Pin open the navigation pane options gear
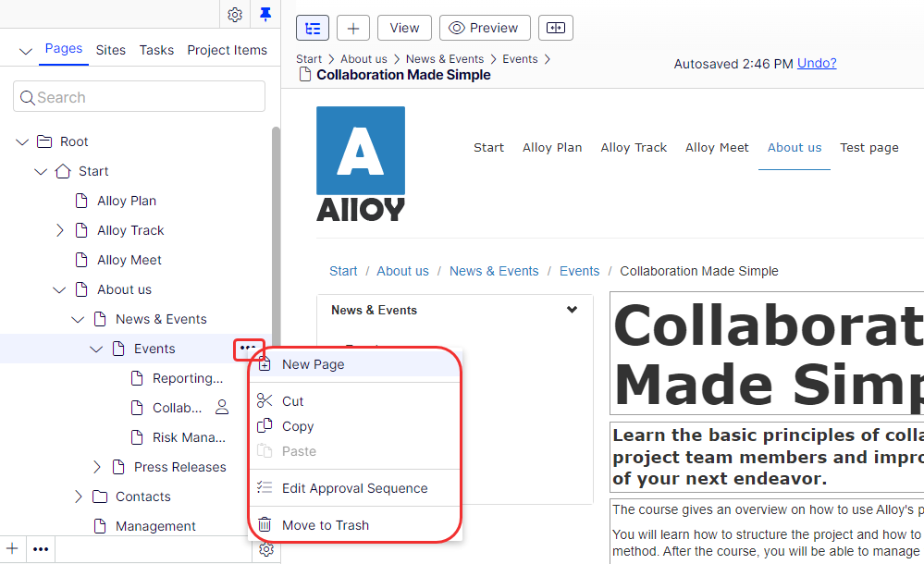924x564 pixels. (x=234, y=15)
